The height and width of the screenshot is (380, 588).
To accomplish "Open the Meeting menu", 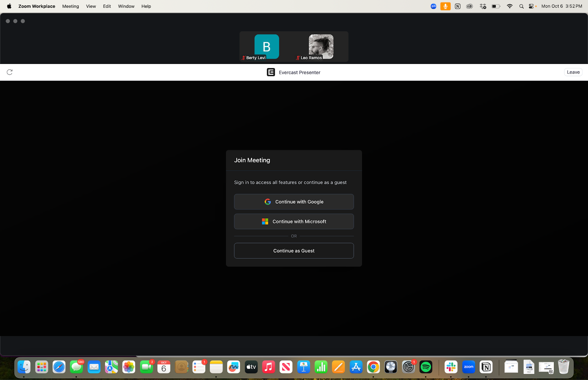I will pos(71,6).
